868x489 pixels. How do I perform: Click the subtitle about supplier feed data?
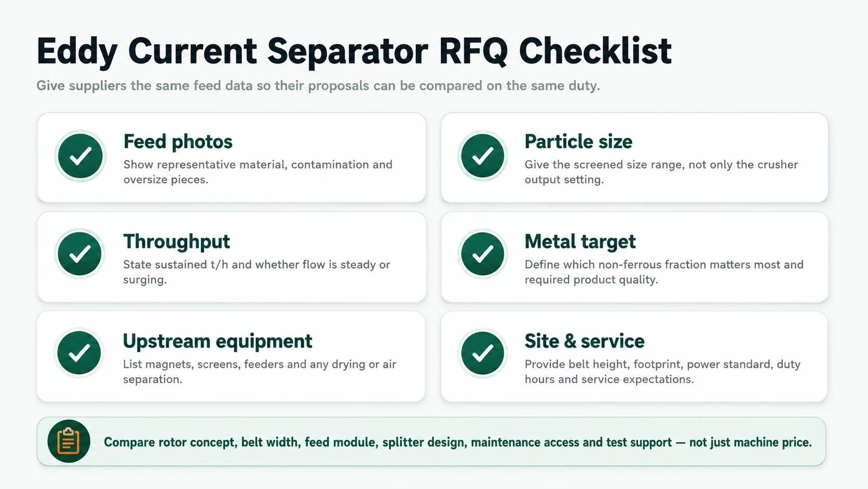[x=318, y=86]
